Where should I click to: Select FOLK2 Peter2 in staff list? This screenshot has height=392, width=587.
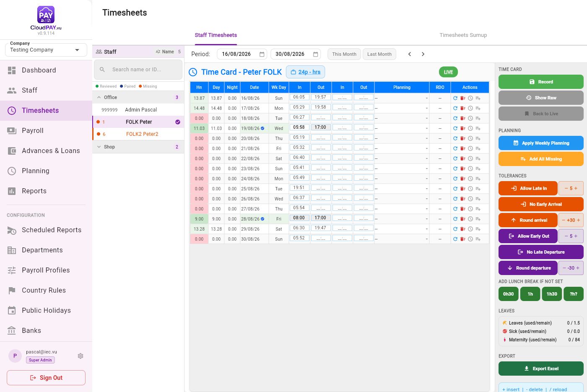point(138,134)
